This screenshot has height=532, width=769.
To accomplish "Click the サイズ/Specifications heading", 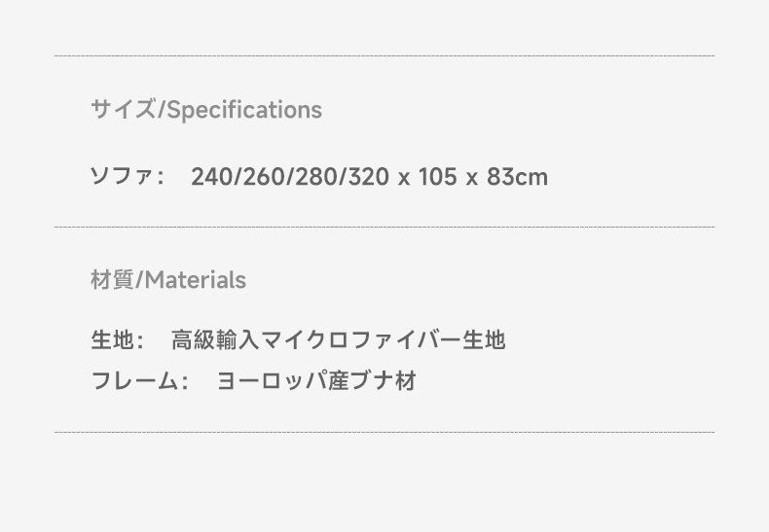I will pos(206,110).
